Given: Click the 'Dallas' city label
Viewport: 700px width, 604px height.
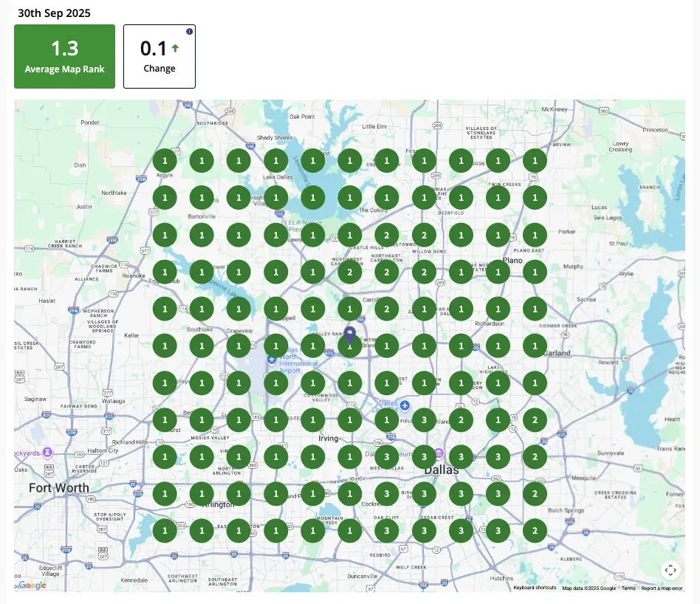Looking at the screenshot, I should 441,470.
